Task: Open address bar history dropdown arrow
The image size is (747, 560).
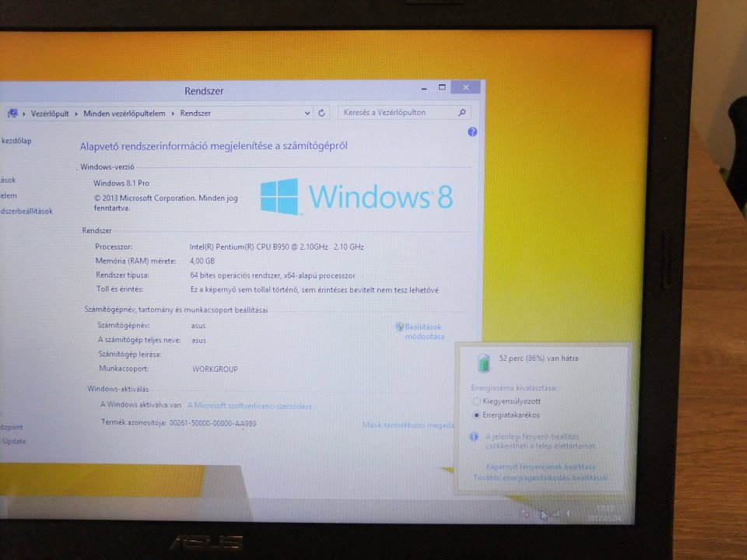Action: 307,113
